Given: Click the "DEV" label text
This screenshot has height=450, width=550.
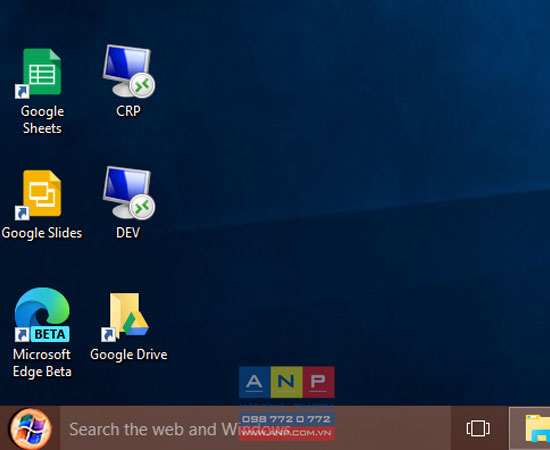Looking at the screenshot, I should coord(128,233).
